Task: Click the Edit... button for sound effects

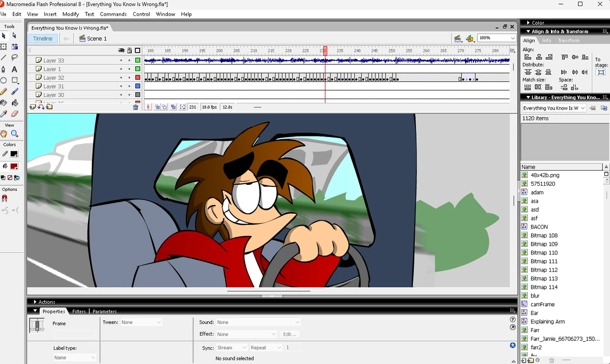Action: 290,334
